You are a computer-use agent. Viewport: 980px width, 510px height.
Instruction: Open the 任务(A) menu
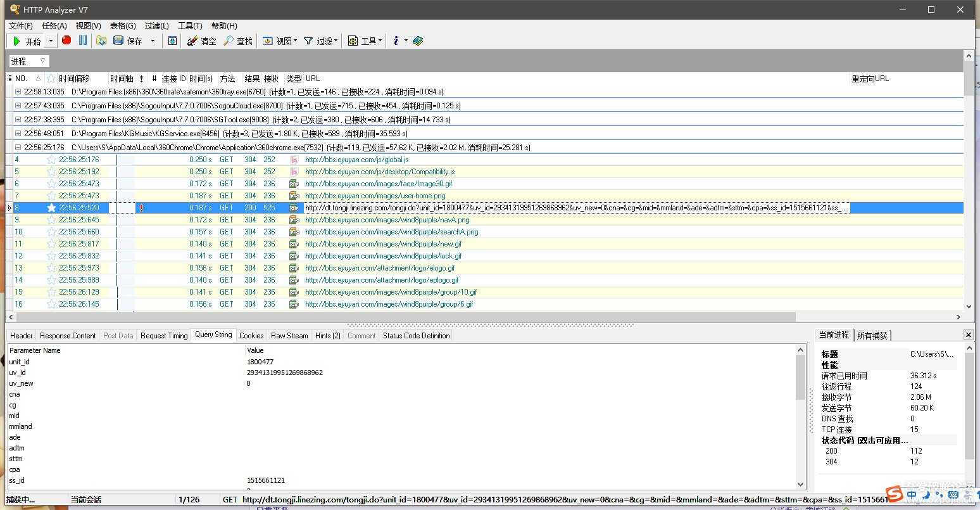[54, 25]
